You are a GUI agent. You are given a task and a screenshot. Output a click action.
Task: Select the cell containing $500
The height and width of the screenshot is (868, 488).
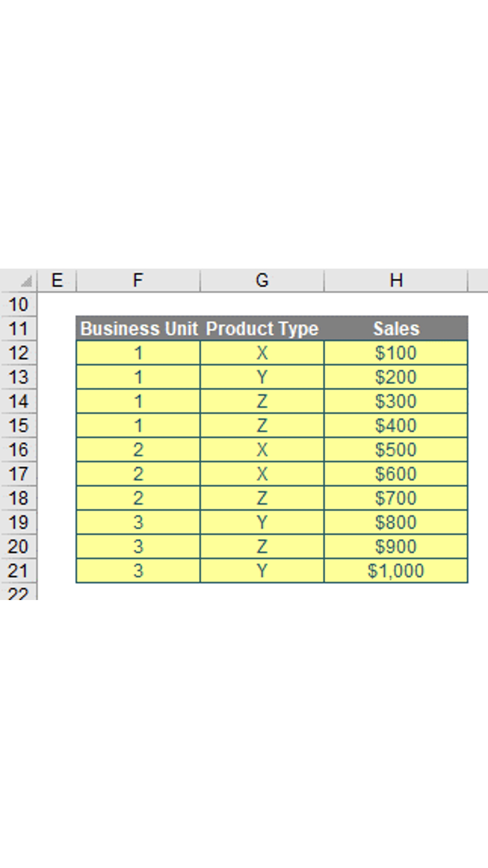click(x=396, y=450)
